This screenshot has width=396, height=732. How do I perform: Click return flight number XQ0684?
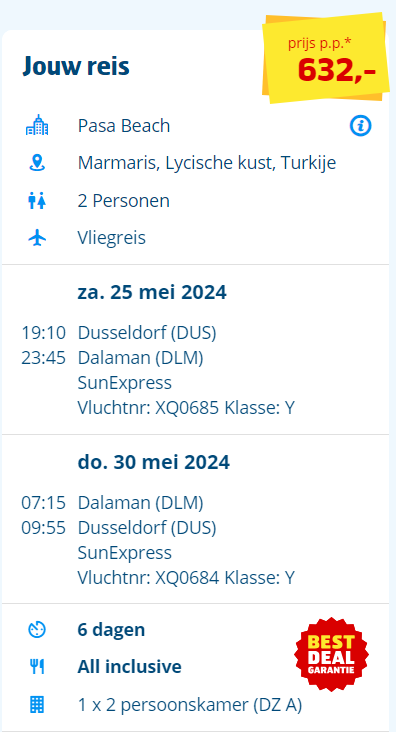point(187,577)
